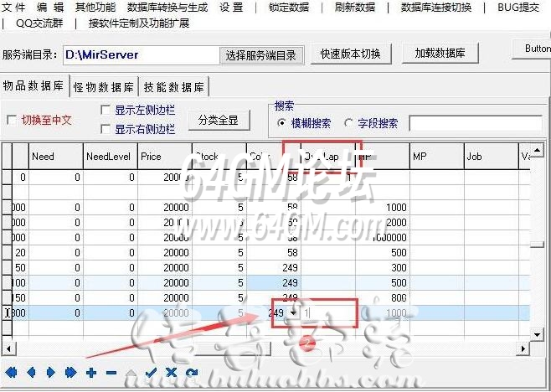The image size is (551, 392).
Task: Click the vertical scrollbar thumb
Action: coord(537,245)
